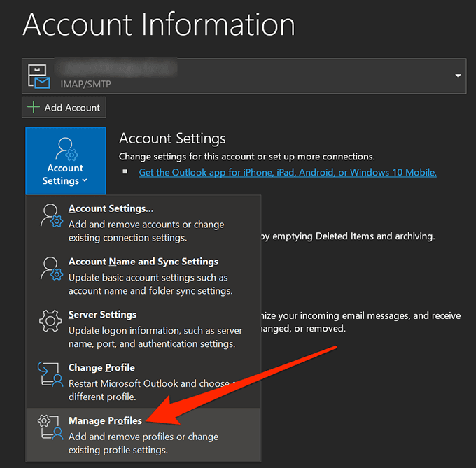The height and width of the screenshot is (468, 476).
Task: Click the "Account Settings" section heading text
Action: [172, 139]
